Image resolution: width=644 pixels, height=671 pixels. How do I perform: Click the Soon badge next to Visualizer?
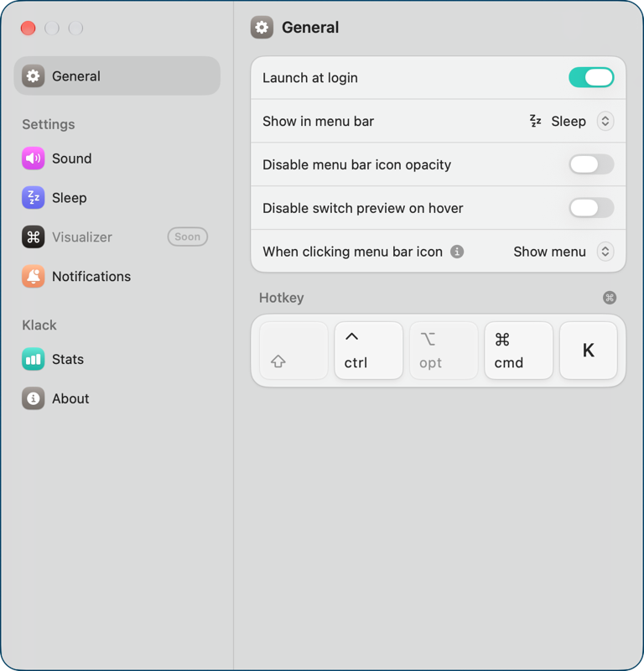188,237
